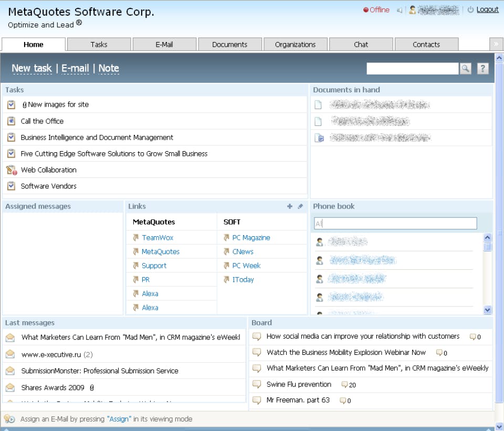Viewport: 504px width, 431px height.
Task: Open the IToday link
Action: [x=243, y=280]
